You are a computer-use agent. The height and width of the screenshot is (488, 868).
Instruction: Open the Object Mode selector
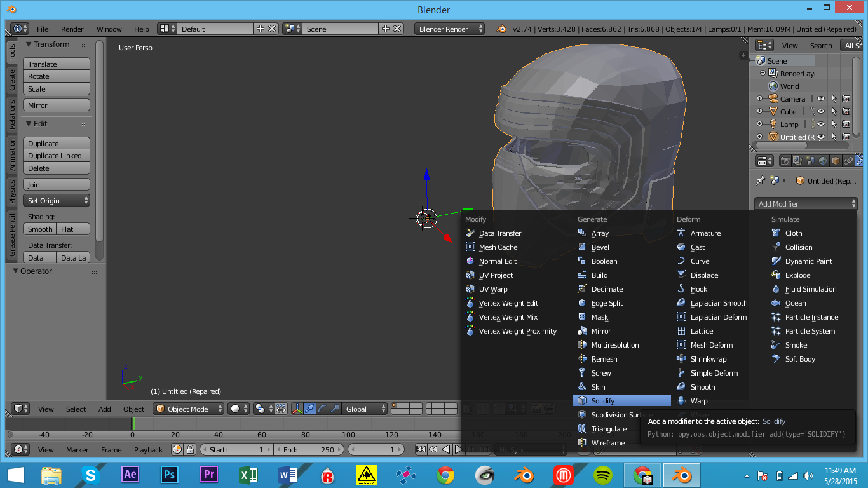(x=189, y=409)
